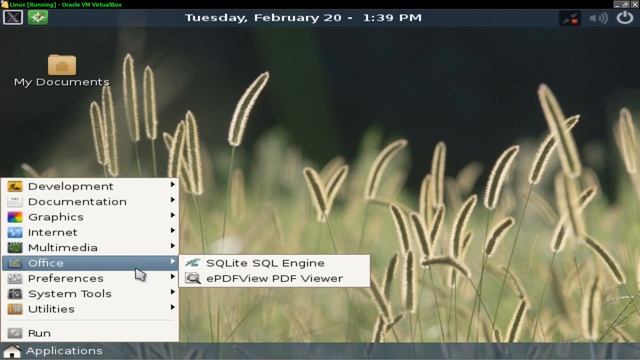Expand the Graphics submenu arrow
Image resolution: width=640 pixels, height=360 pixels.
click(173, 215)
